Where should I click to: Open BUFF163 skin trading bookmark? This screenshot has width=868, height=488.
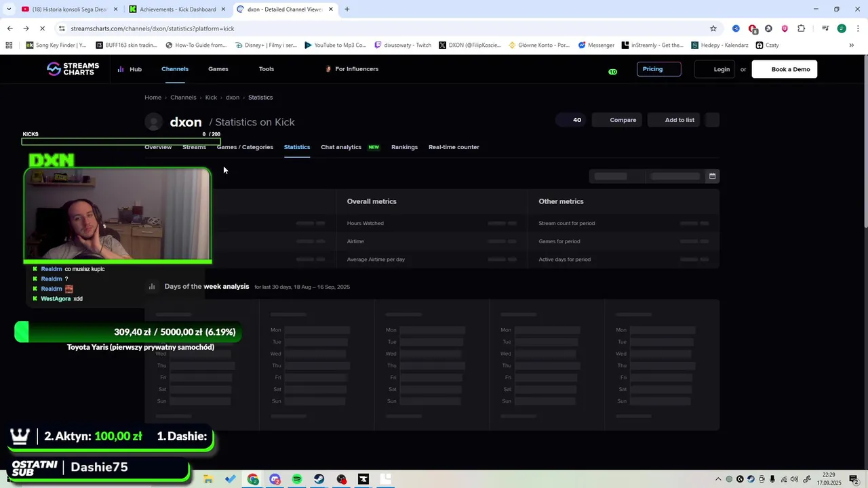click(126, 45)
